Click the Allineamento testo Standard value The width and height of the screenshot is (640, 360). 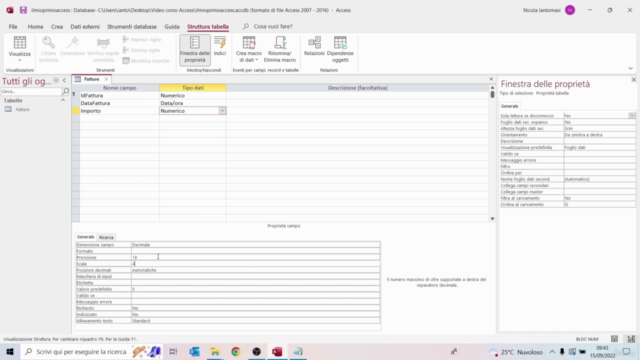pyautogui.click(x=256, y=321)
